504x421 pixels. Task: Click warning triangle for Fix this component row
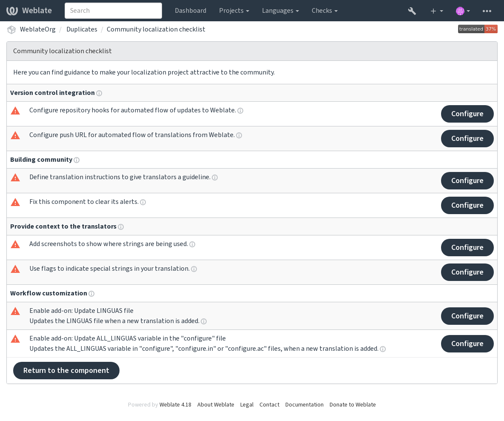(x=15, y=203)
